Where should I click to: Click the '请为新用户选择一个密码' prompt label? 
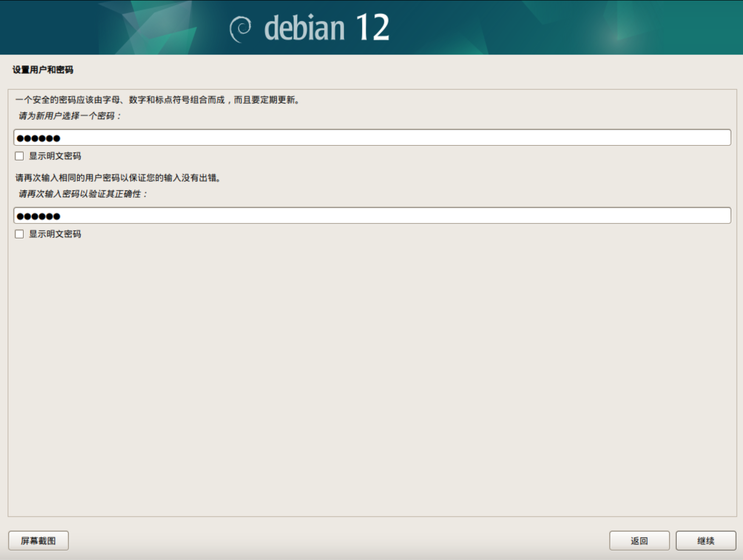[69, 116]
